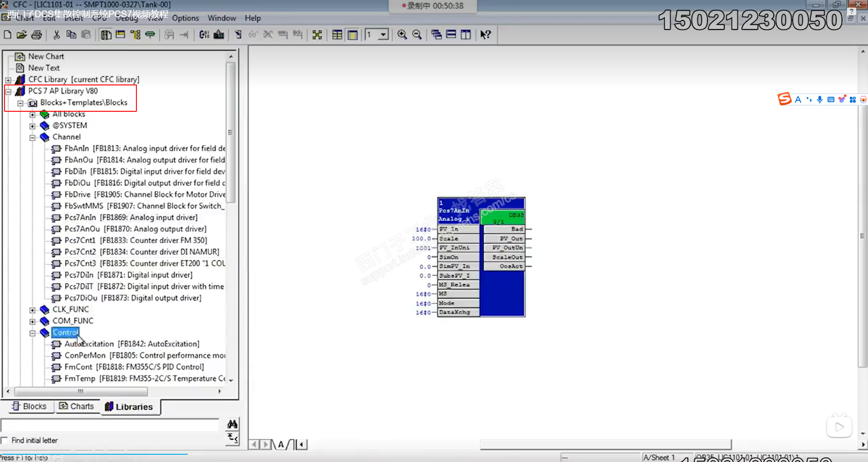Select the FbAnIn FB1813 block
This screenshot has height=462, width=868.
[x=145, y=149]
